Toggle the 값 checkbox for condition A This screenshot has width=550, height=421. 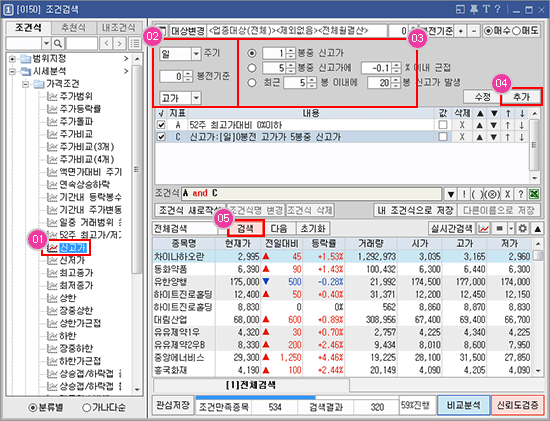[443, 125]
